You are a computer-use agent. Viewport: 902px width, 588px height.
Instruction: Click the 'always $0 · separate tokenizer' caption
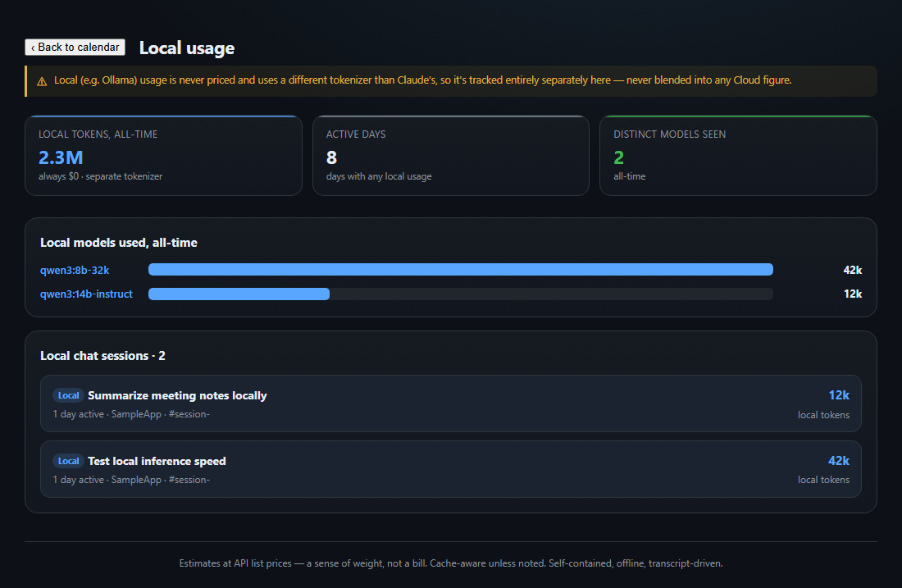point(101,176)
